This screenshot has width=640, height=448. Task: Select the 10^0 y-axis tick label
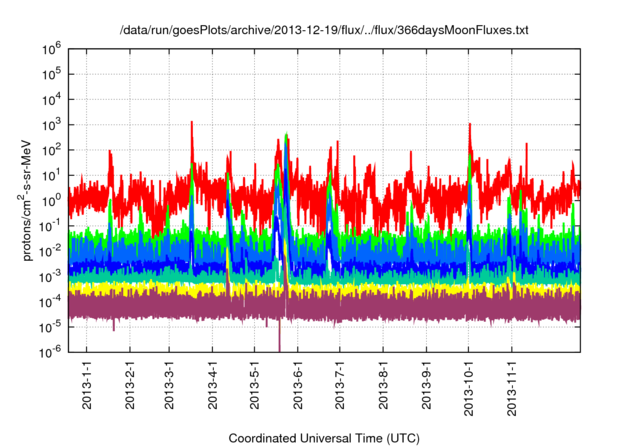coord(54,199)
